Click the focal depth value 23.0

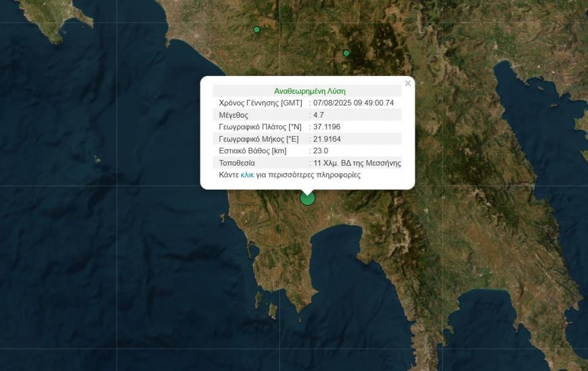[x=321, y=151]
